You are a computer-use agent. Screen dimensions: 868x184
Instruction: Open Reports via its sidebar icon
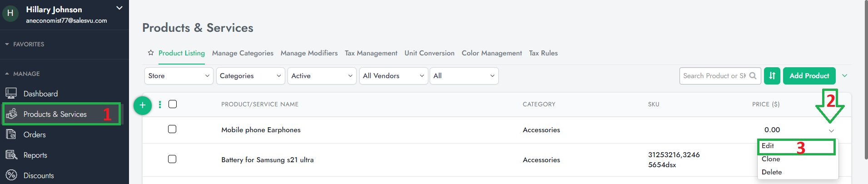pos(11,155)
